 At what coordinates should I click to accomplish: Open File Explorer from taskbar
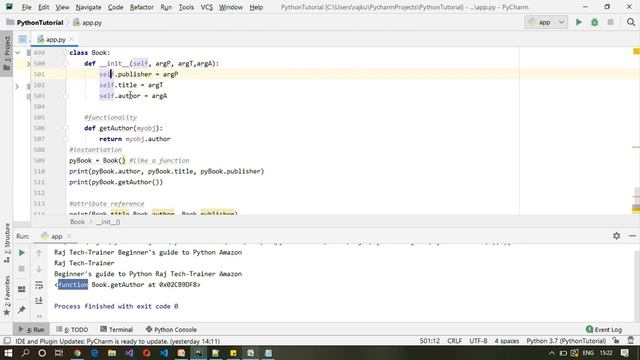pyautogui.click(x=112, y=353)
